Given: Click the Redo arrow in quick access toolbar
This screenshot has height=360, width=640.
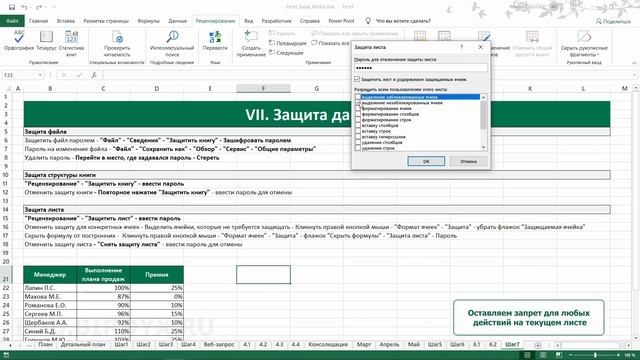Looking at the screenshot, I should pyautogui.click(x=39, y=7).
